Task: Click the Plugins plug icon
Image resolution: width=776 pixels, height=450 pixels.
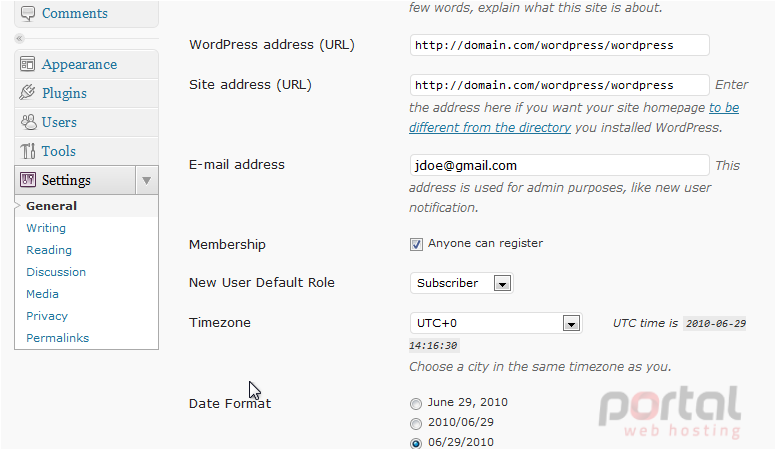Action: (x=28, y=93)
